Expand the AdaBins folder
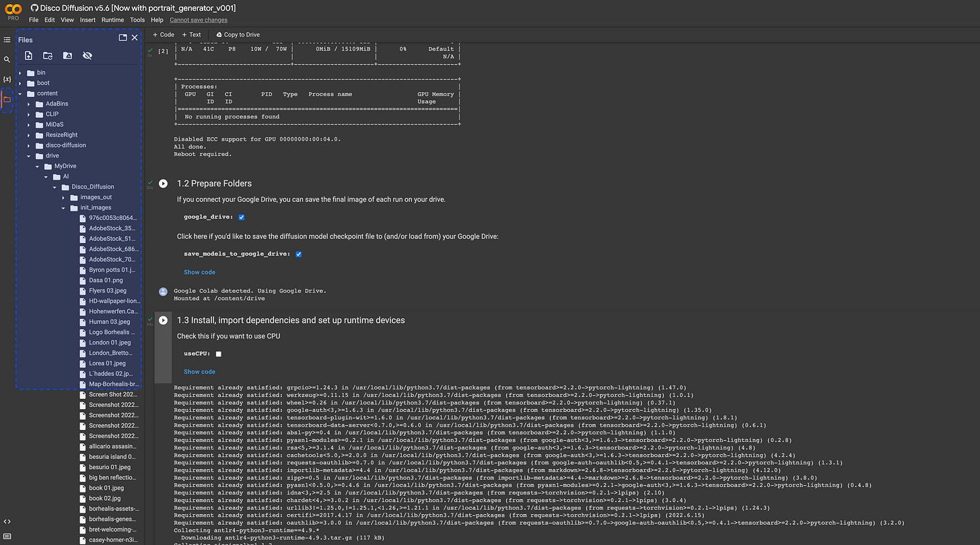The height and width of the screenshot is (545, 980). pos(29,104)
